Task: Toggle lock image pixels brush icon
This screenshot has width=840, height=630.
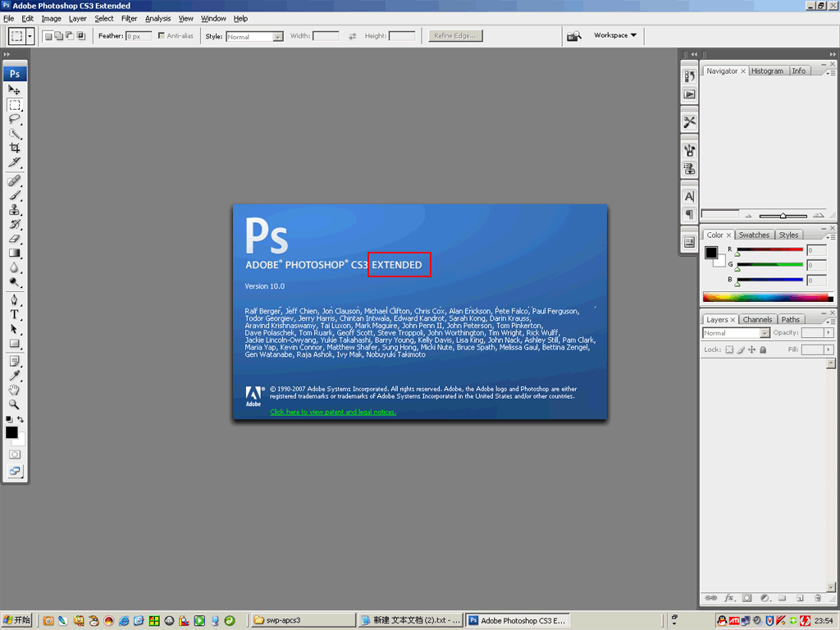Action: click(x=741, y=349)
